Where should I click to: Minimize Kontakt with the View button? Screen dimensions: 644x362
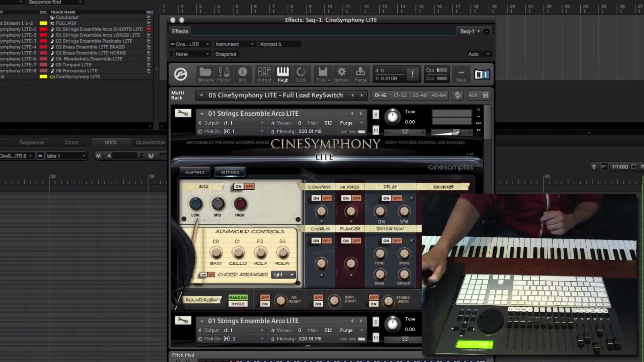click(x=461, y=74)
